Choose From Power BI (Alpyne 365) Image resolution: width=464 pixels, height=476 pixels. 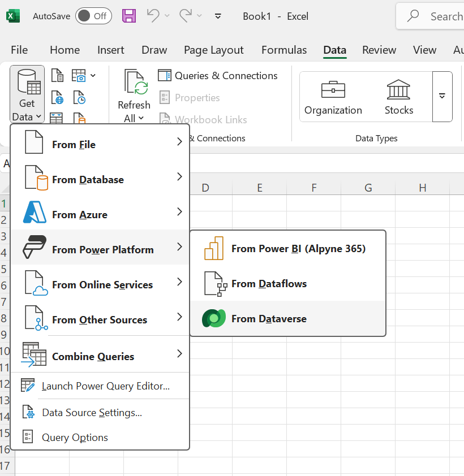click(288, 249)
